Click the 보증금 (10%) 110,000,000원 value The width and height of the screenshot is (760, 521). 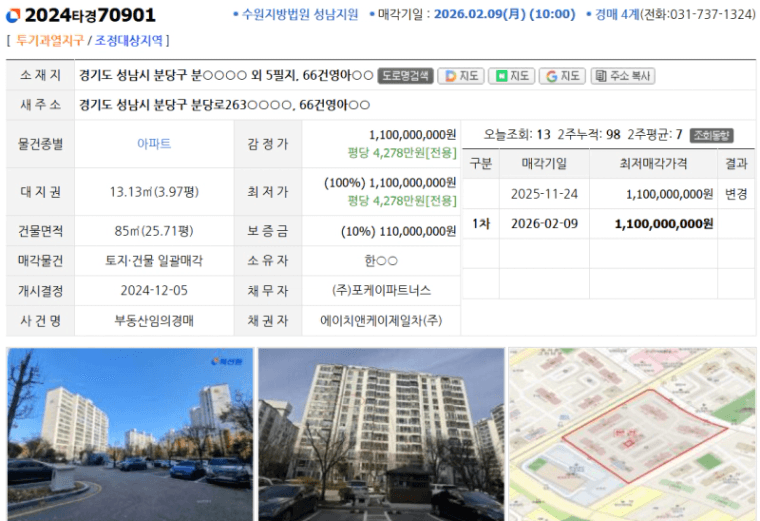(x=398, y=231)
